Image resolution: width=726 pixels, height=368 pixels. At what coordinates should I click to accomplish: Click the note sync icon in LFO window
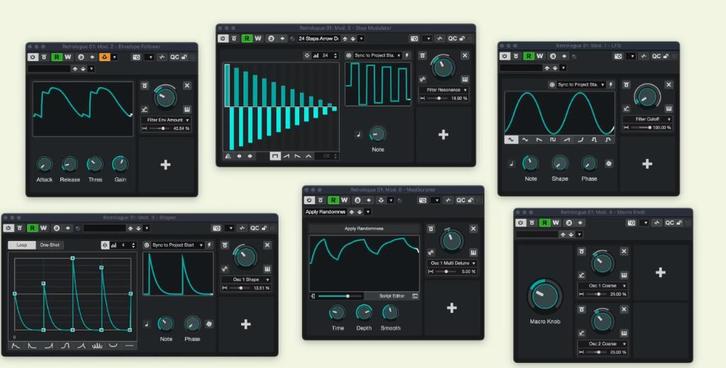[511, 163]
